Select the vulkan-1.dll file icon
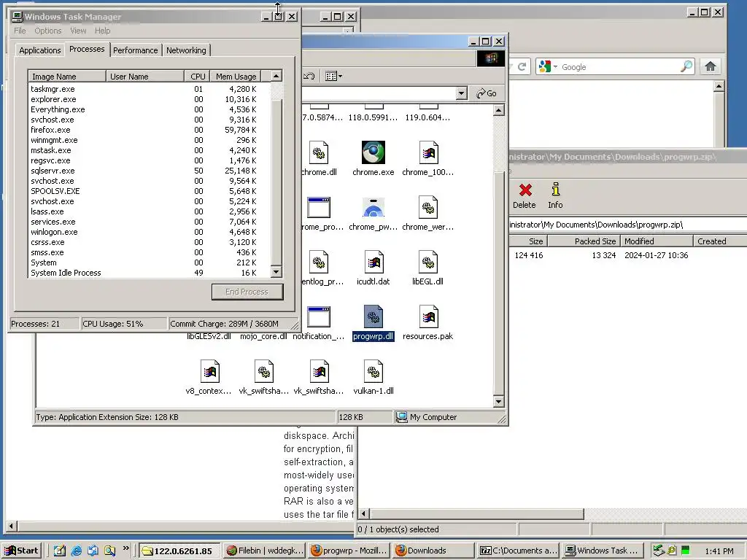Screen dimensions: 747x560 [373, 371]
